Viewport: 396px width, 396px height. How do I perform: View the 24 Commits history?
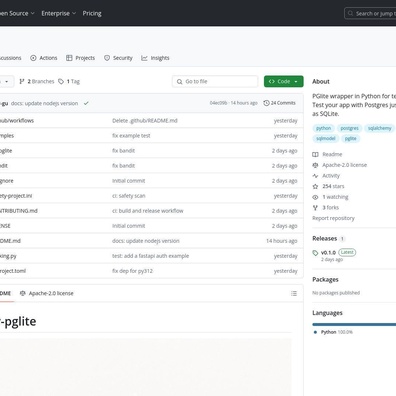point(279,103)
